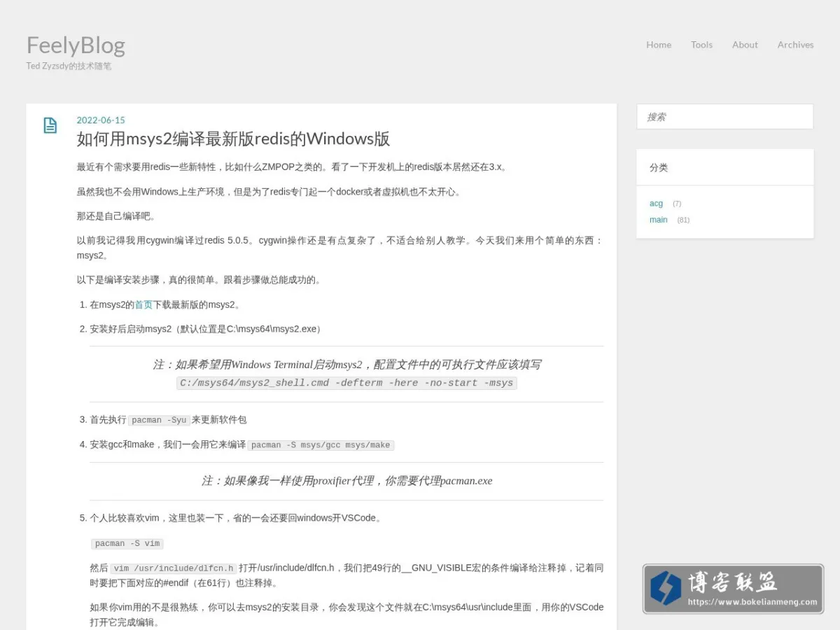The height and width of the screenshot is (630, 840).
Task: Open the Archives page
Action: point(795,45)
